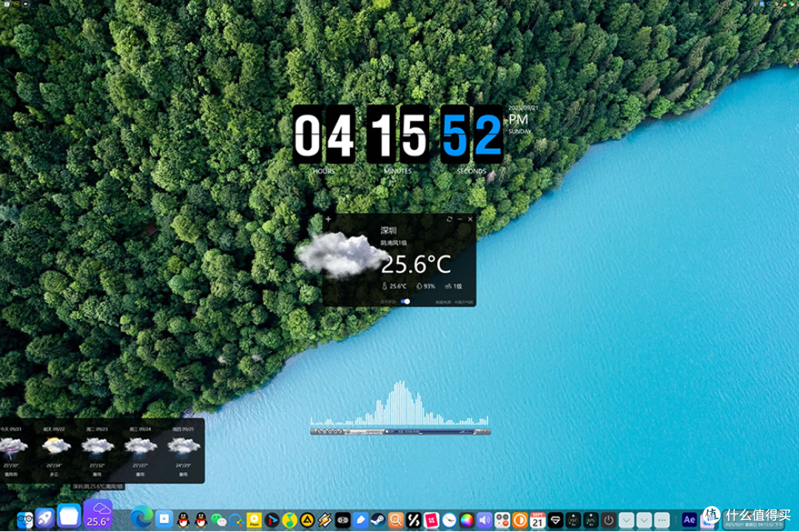Image resolution: width=799 pixels, height=532 pixels.
Task: Open the black diamond shield dock icon
Action: pyautogui.click(x=556, y=519)
